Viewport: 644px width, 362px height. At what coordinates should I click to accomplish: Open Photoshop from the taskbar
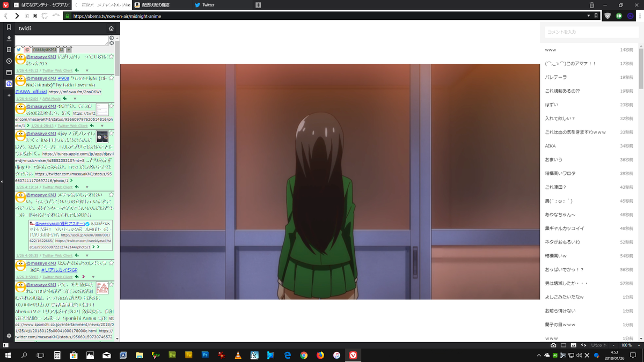pos(204,355)
